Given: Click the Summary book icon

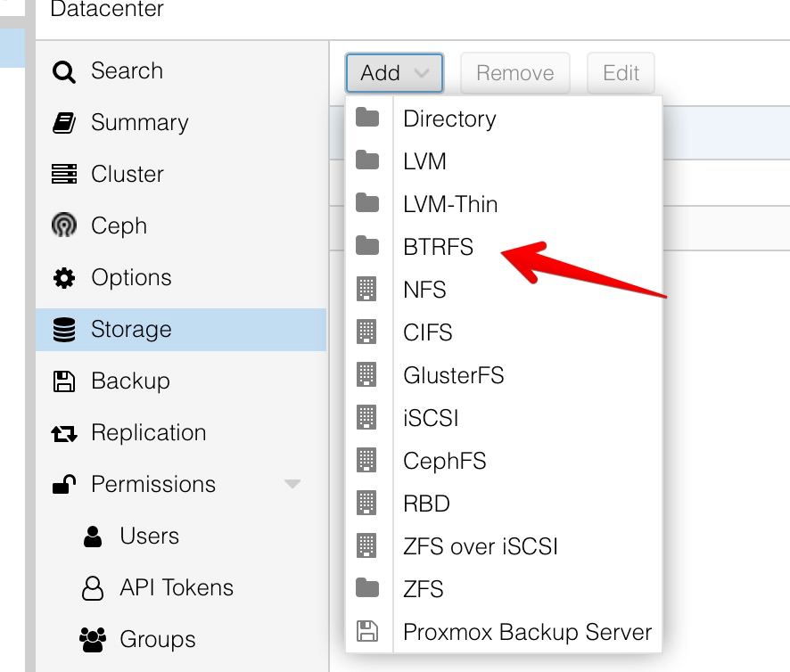Looking at the screenshot, I should coord(64,123).
